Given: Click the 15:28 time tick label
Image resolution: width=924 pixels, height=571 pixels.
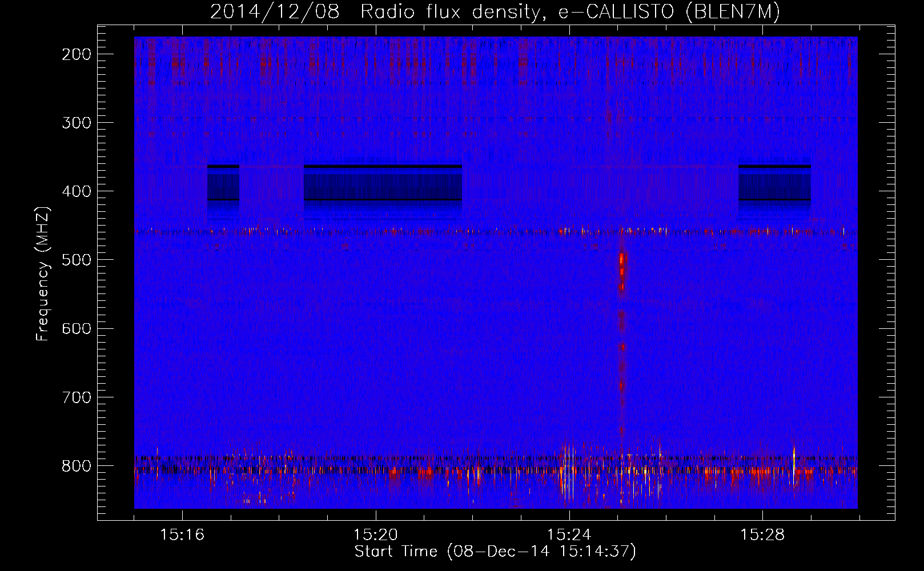Looking at the screenshot, I should pos(763,534).
